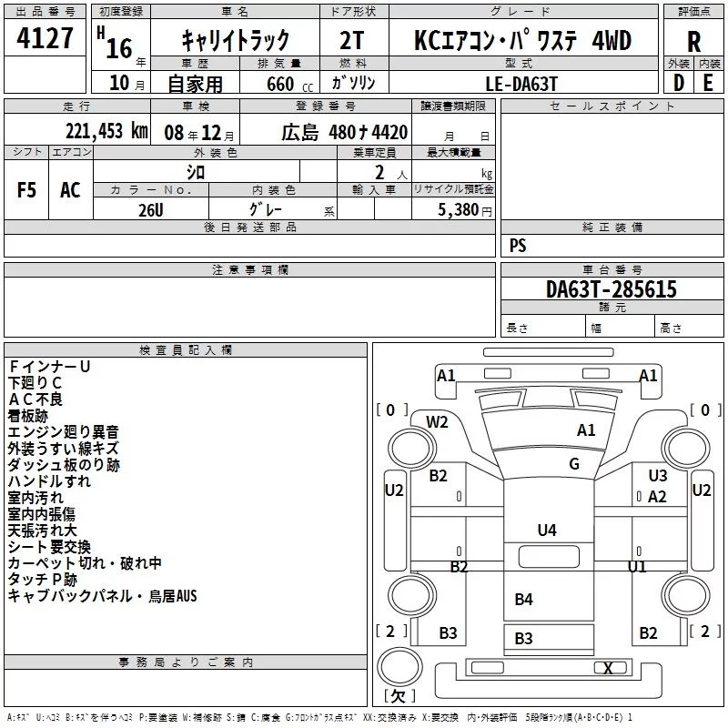728x728 pixels.
Task: Select the overall grade R cell
Action: coord(693,42)
